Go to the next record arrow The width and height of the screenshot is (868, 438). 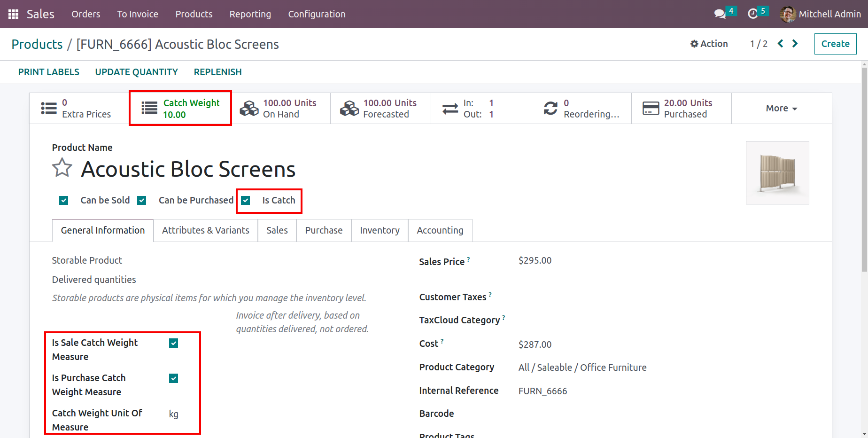795,44
